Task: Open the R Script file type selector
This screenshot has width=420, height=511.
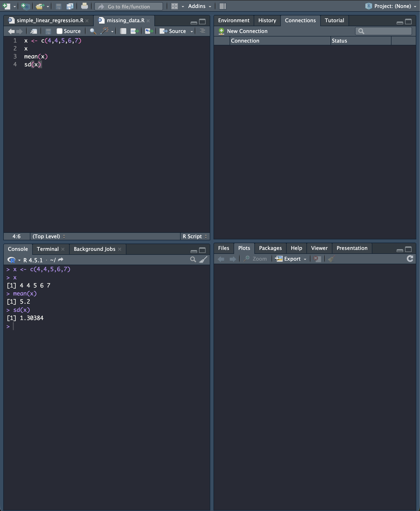Action: pyautogui.click(x=195, y=236)
